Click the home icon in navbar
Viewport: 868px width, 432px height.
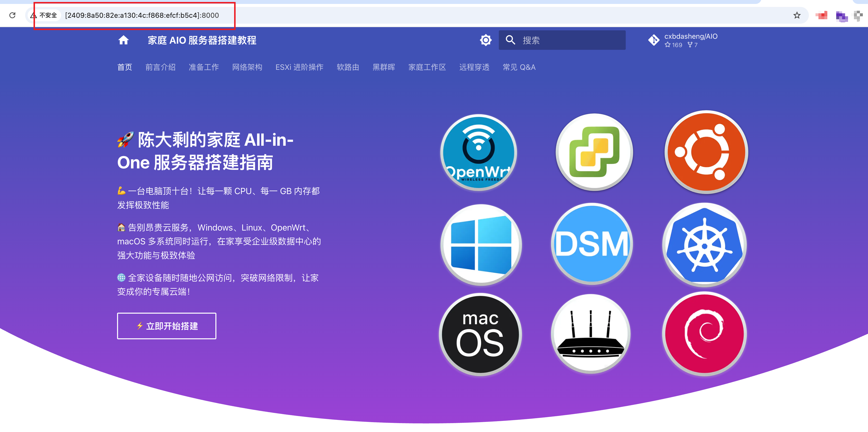[123, 40]
